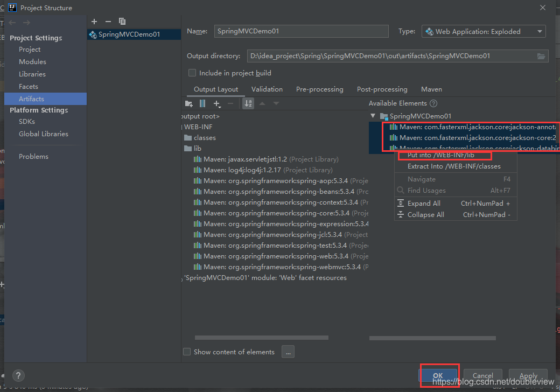Select Navigate in context menu
Screen dimensions: 560x392
tap(456, 179)
